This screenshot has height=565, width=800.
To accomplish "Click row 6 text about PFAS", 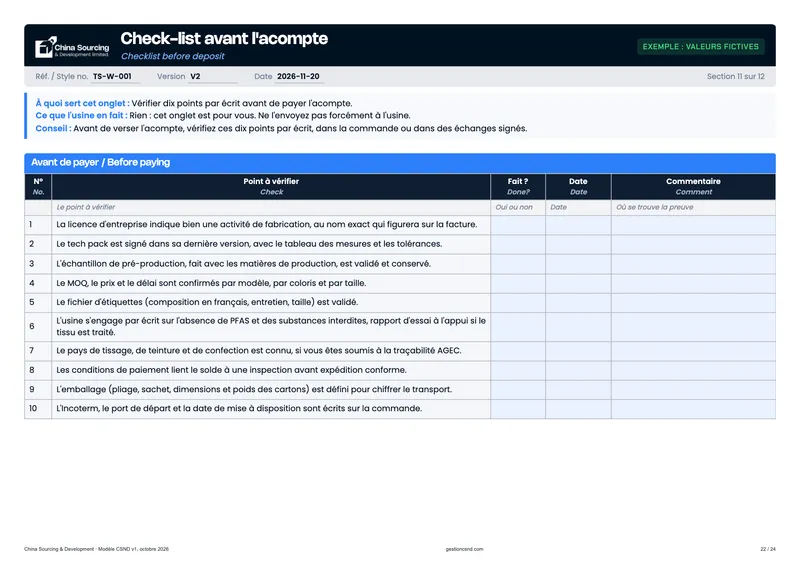I will (x=271, y=327).
